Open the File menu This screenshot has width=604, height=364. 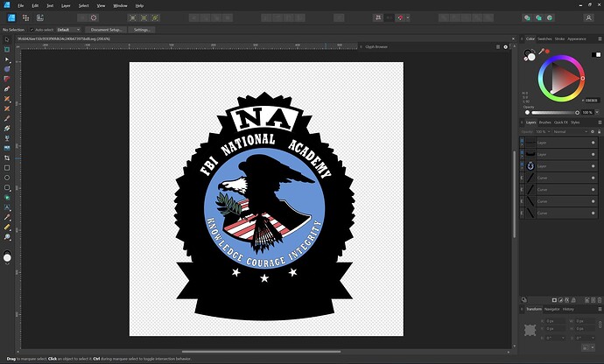click(21, 6)
